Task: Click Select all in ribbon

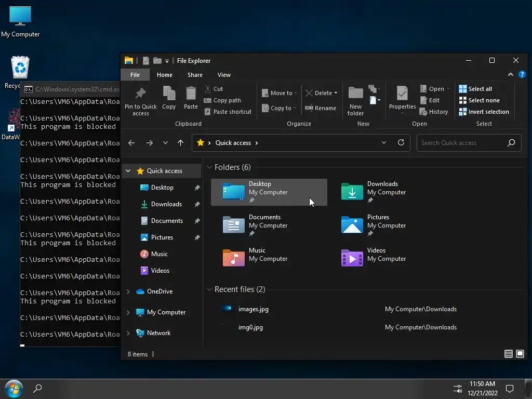Action: (475, 89)
